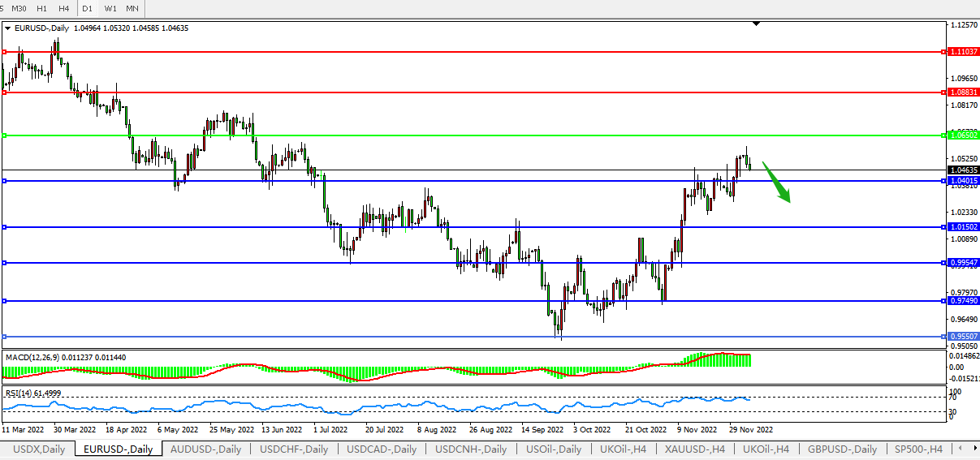Viewport: 980px width, 460px height.
Task: Switch to the USDX,Daily tab
Action: (39, 449)
